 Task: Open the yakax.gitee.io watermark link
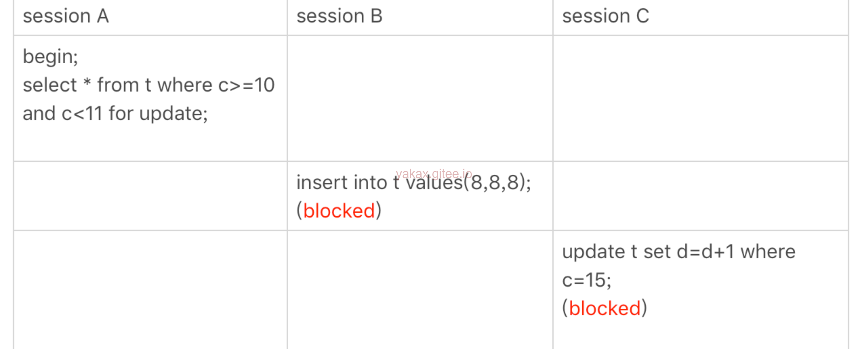[x=434, y=174]
